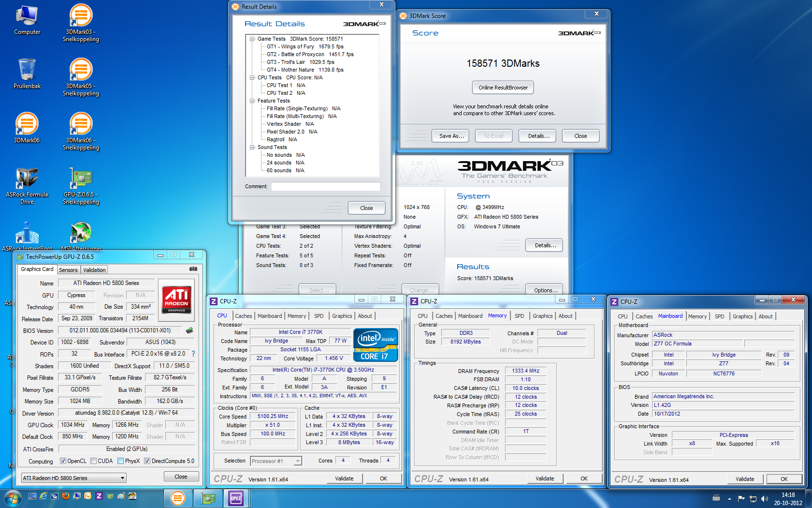Open the ASRock Formula Drive desktop icon
The width and height of the screenshot is (812, 508).
click(x=27, y=186)
